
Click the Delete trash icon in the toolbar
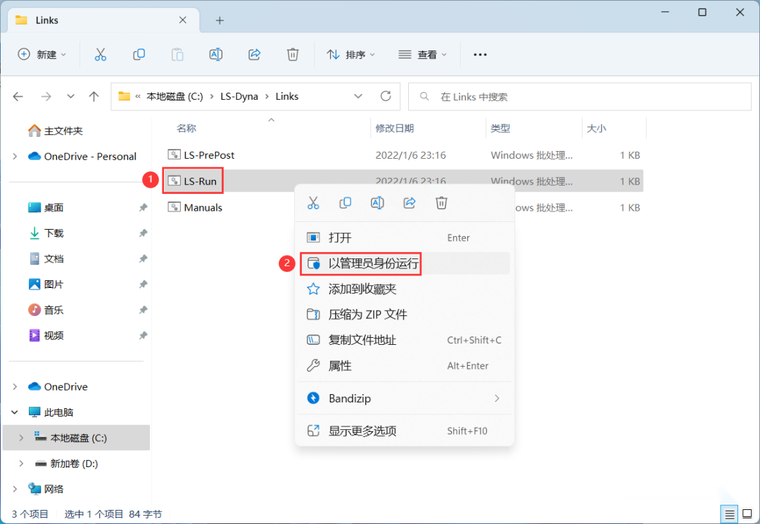point(293,54)
